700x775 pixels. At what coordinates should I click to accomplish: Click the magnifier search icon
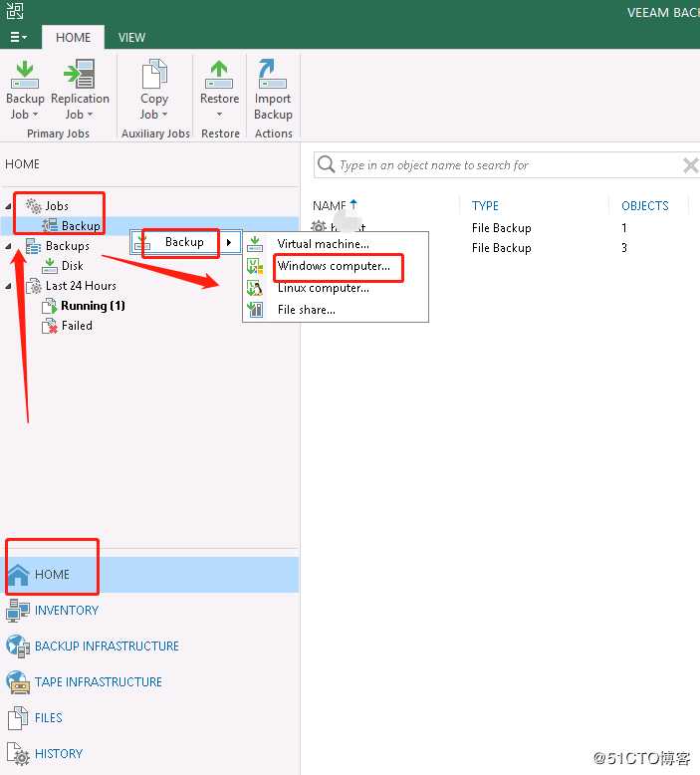(326, 164)
